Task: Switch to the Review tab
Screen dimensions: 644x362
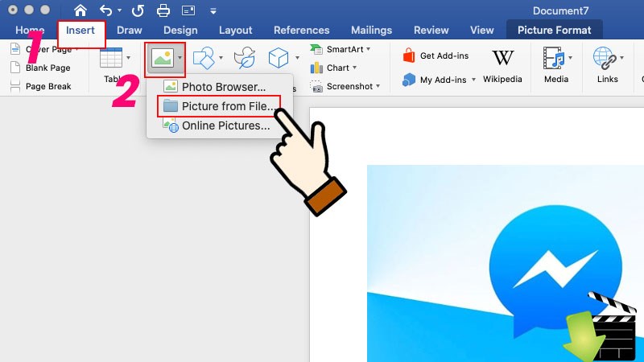Action: 431,31
